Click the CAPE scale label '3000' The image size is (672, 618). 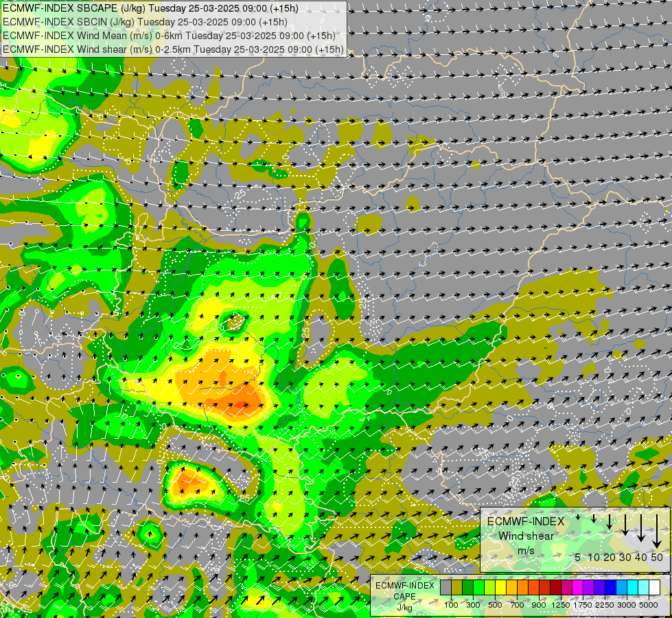(627, 605)
